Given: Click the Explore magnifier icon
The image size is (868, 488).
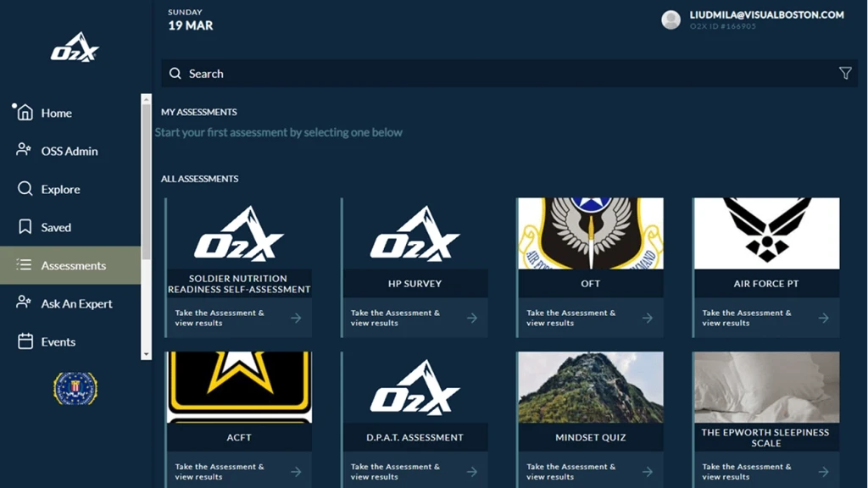Looking at the screenshot, I should tap(25, 189).
